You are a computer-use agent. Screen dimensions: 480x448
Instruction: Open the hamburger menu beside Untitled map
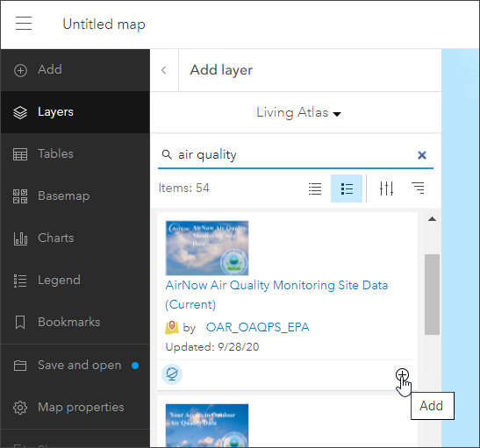(x=24, y=24)
